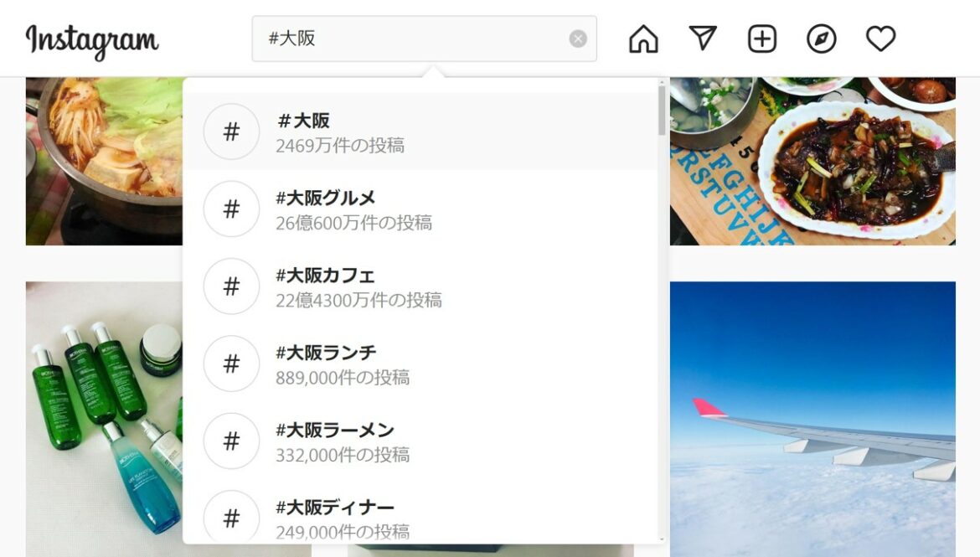Open the Home feed icon
Image resolution: width=980 pixels, height=557 pixels.
pyautogui.click(x=643, y=39)
